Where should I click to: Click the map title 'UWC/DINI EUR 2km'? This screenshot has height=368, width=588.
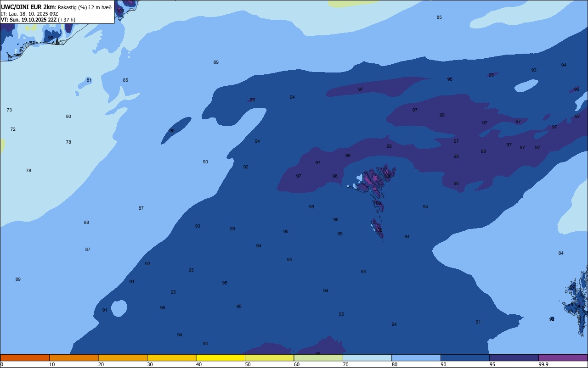click(x=28, y=6)
